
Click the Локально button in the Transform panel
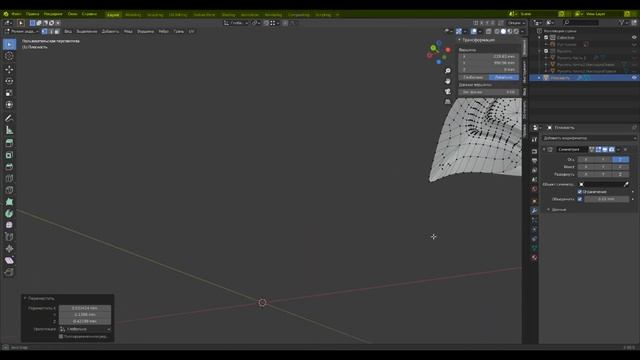(x=504, y=77)
